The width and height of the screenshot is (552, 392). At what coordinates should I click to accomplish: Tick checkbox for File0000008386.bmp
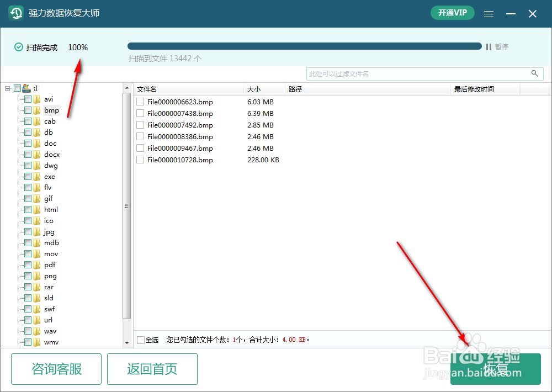pyautogui.click(x=140, y=137)
